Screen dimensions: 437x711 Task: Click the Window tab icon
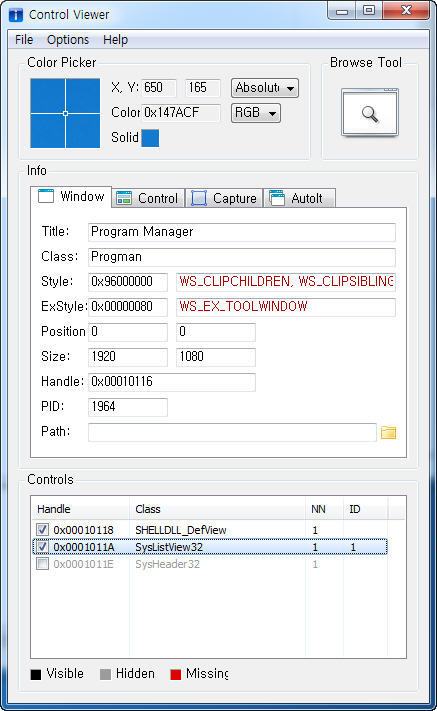(46, 196)
